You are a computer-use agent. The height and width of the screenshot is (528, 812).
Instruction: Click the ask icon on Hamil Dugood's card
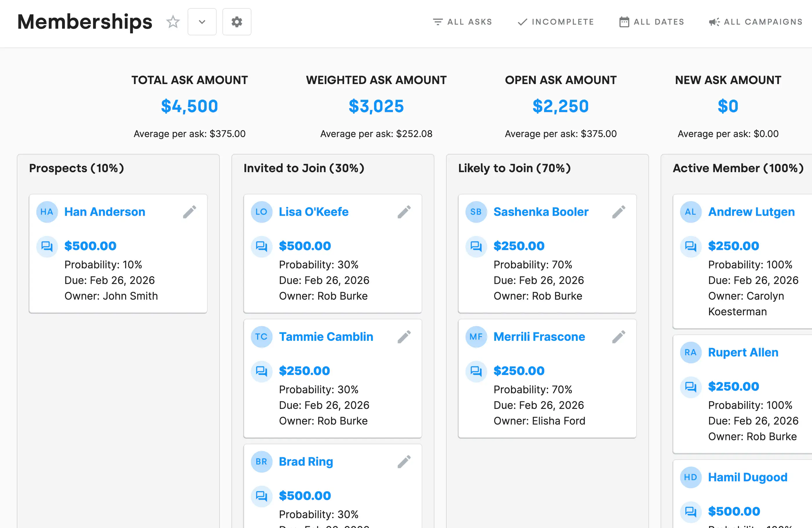691,512
